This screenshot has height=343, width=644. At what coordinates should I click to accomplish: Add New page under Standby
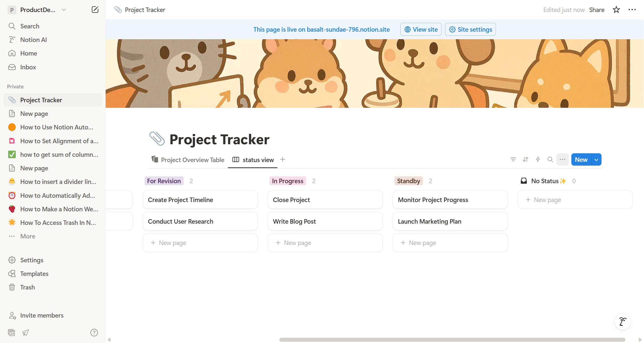click(x=450, y=243)
